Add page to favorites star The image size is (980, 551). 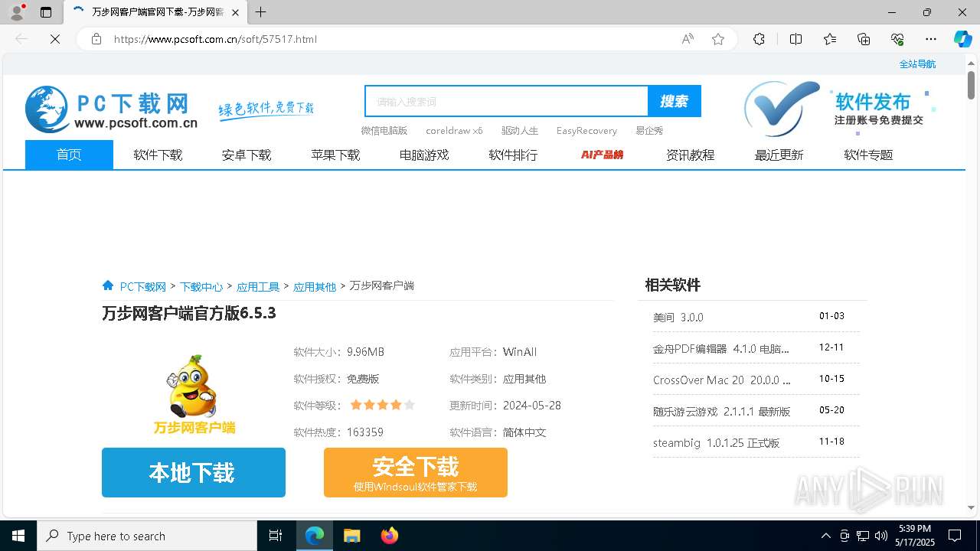coord(718,39)
